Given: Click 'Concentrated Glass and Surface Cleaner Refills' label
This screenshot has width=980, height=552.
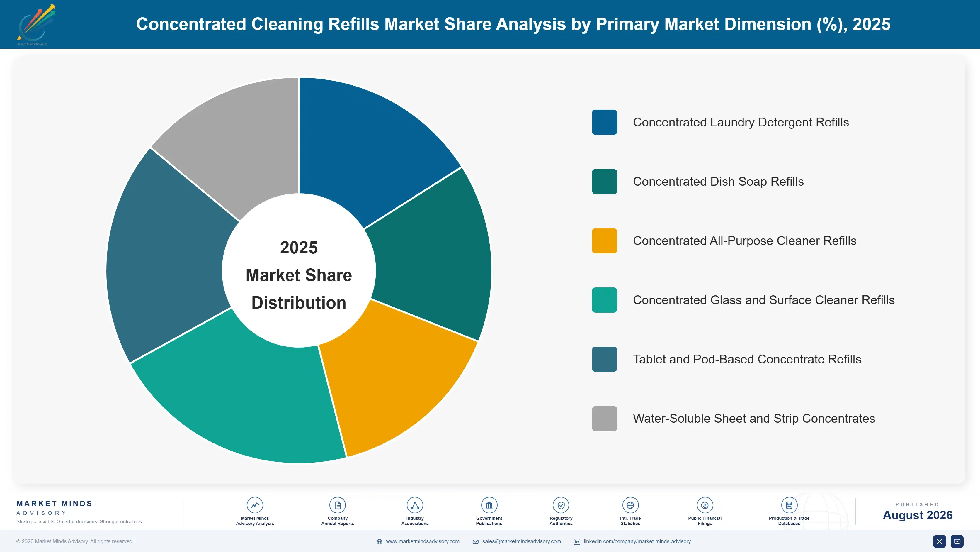Looking at the screenshot, I should point(763,300).
